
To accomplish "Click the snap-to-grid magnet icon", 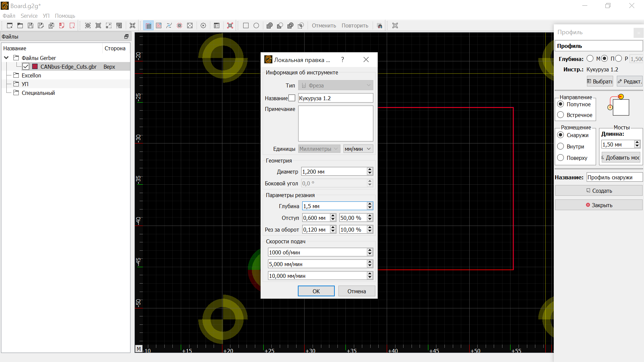I will (379, 25).
